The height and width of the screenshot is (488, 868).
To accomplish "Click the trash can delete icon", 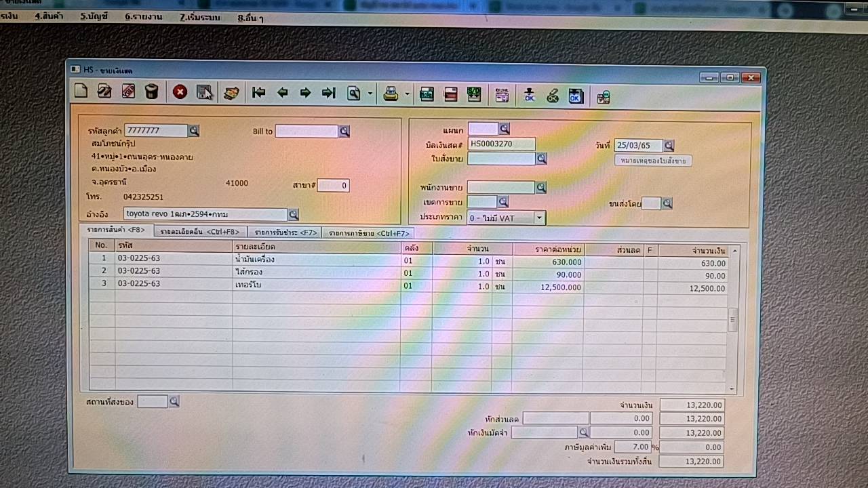I will pyautogui.click(x=152, y=91).
